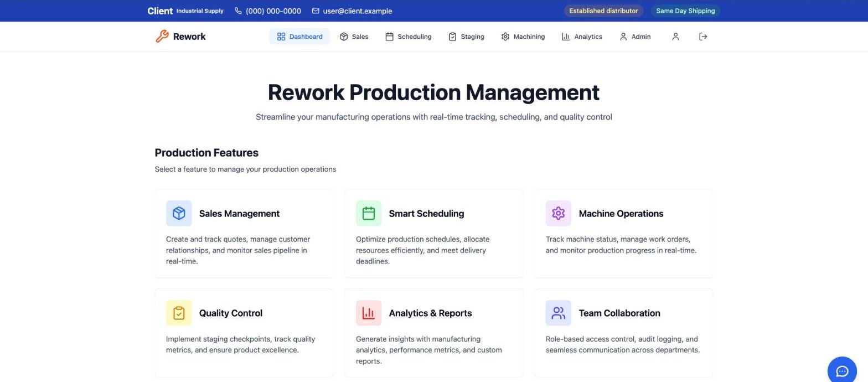Open the Admin menu item

tap(635, 37)
